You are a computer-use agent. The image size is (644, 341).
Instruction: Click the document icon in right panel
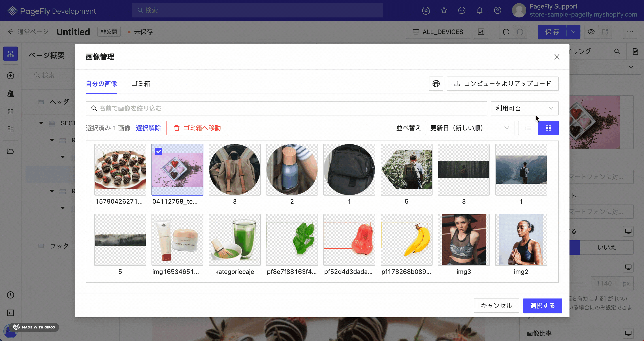[635, 51]
